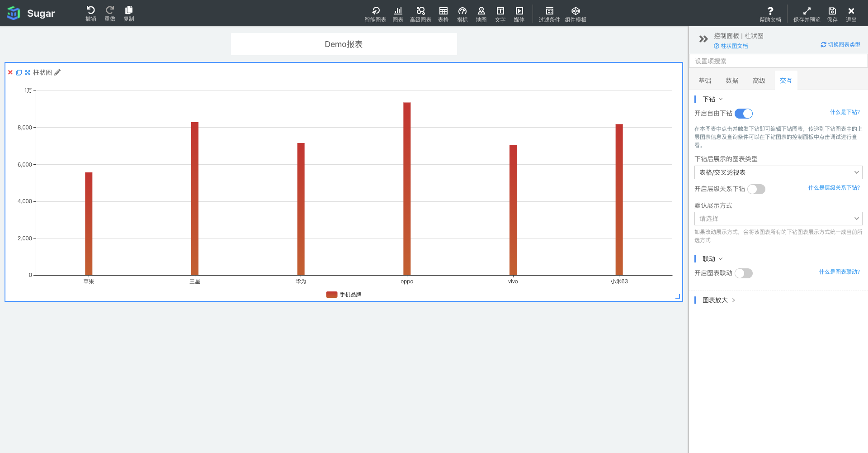868x453 pixels.
Task: Toggle 开启自由下钻 switch off
Action: click(x=744, y=114)
